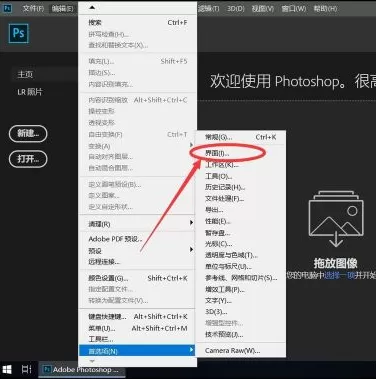Open Adobe PDF 预设... entry

137,239
